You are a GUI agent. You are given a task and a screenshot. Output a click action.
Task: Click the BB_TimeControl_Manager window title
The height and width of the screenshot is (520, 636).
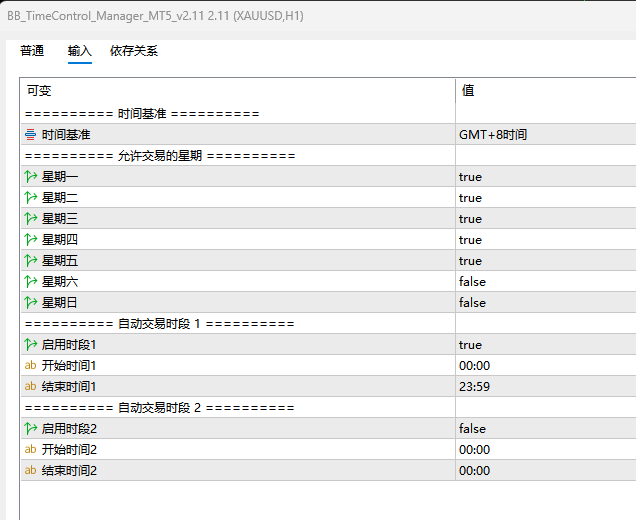coord(155,16)
